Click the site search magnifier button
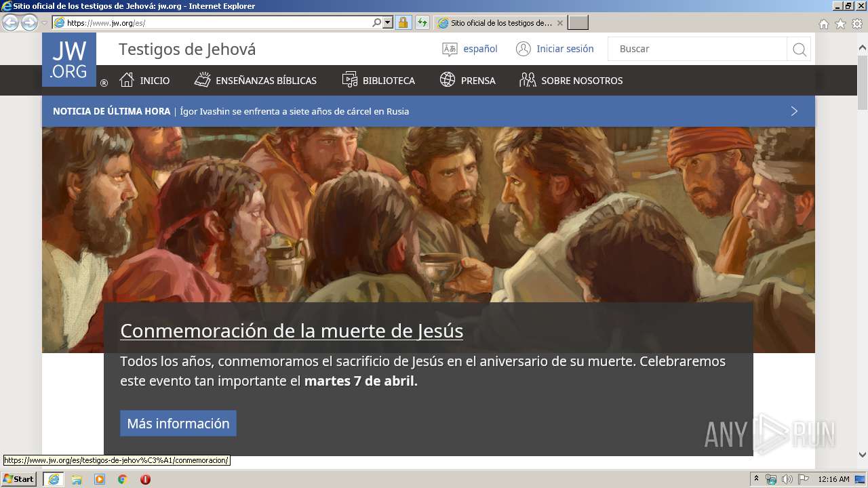The height and width of the screenshot is (488, 868). point(800,49)
